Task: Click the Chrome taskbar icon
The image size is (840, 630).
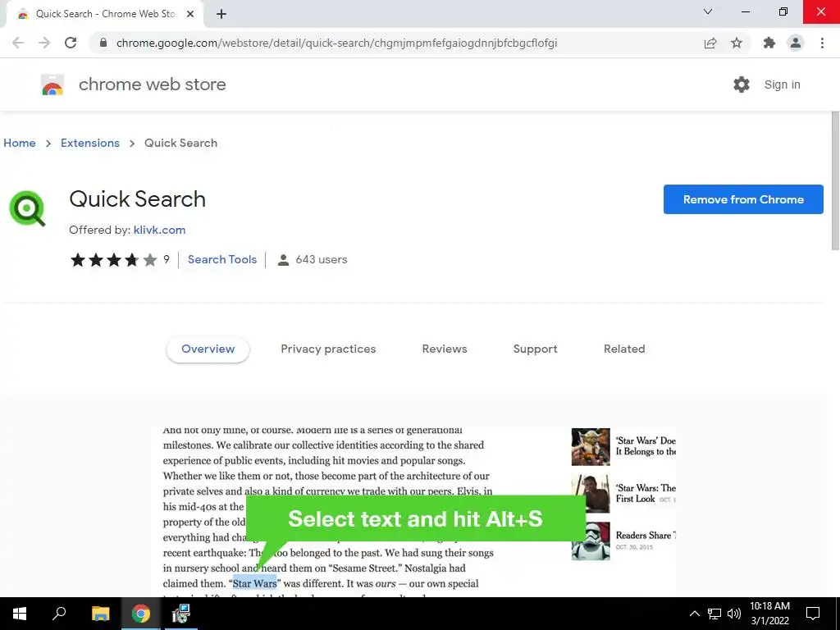Action: pyautogui.click(x=141, y=614)
